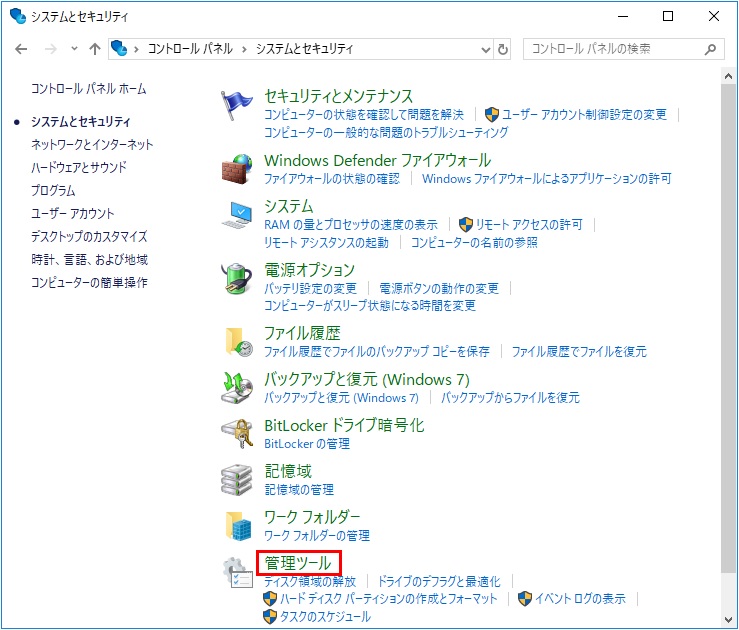Click 電源ボタンの動作の変更 link

click(439, 288)
